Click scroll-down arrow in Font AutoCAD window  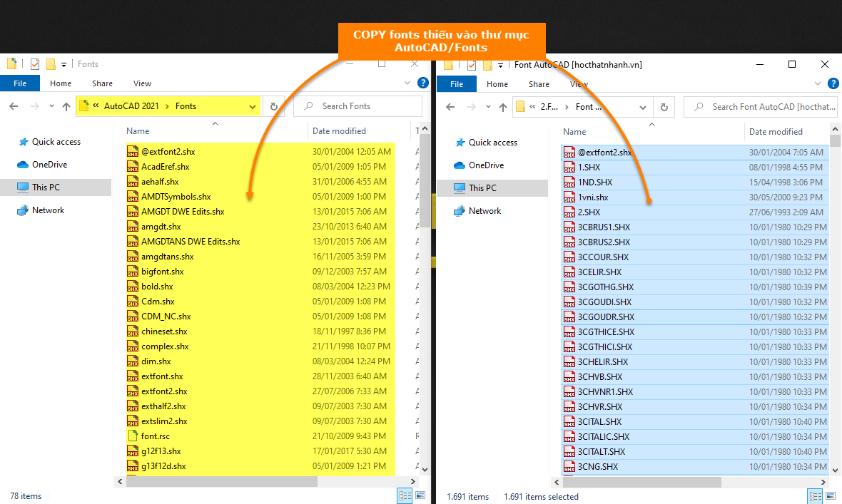pyautogui.click(x=835, y=470)
